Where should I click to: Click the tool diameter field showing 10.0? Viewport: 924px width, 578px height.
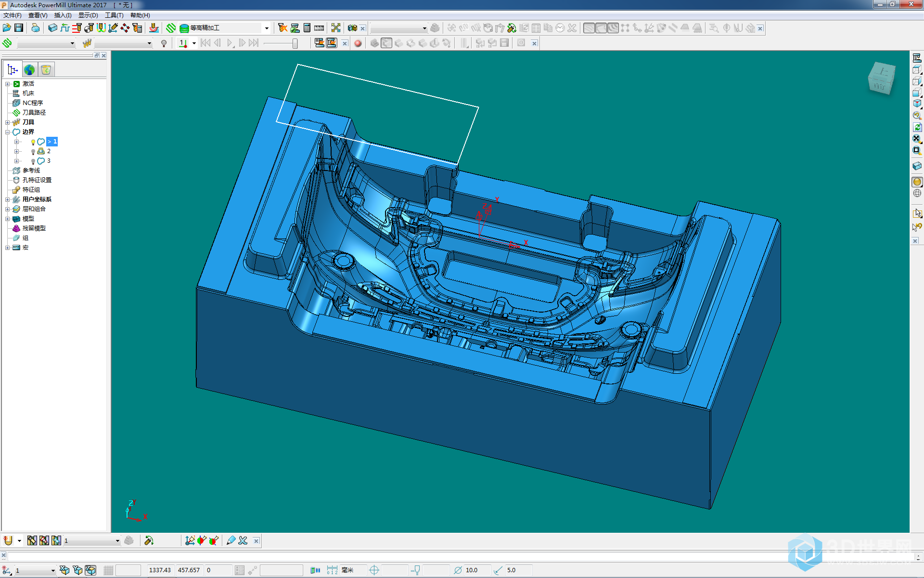(477, 570)
